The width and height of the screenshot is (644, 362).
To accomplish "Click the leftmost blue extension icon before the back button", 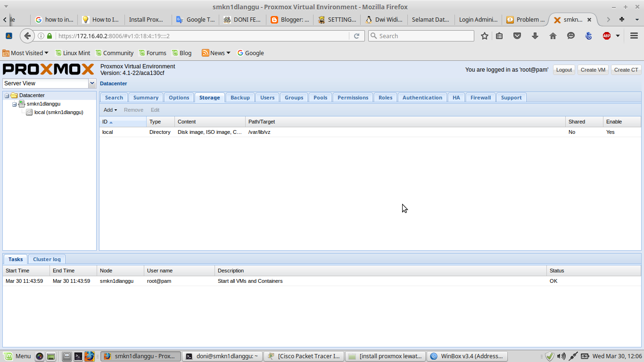I will (9, 36).
